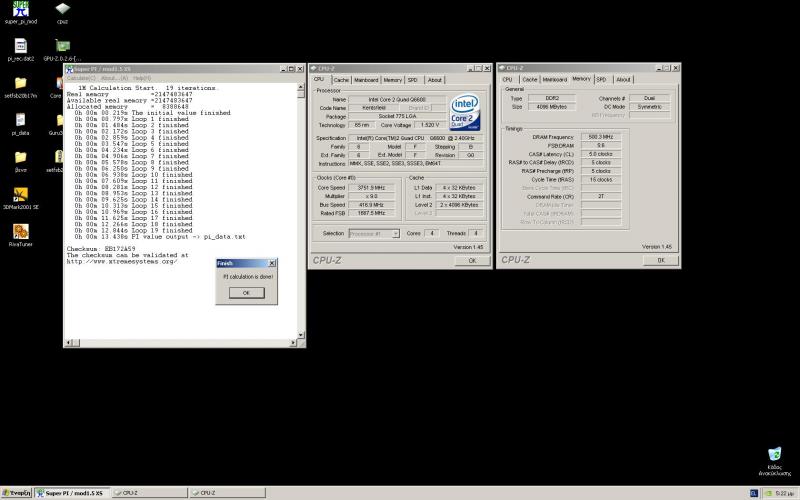Open the About tab in the left CPU-Z window
Screen dimensions: 800x500
point(435,80)
